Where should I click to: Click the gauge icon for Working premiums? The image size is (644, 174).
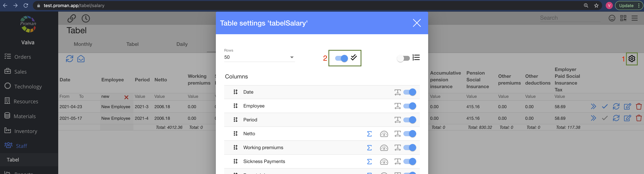(x=384, y=148)
